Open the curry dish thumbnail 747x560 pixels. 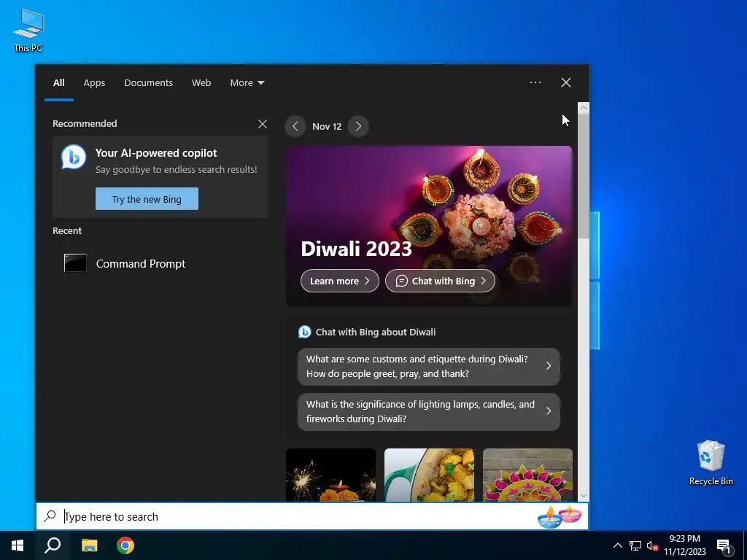coord(429,475)
